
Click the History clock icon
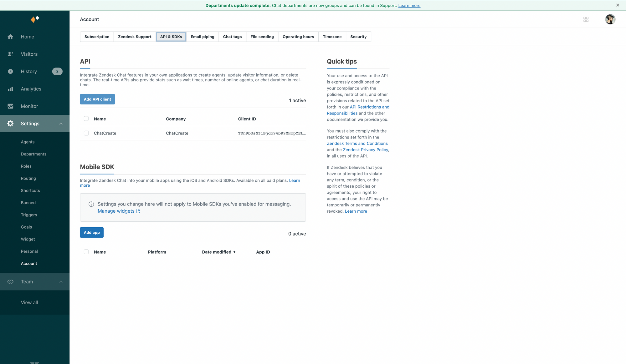[10, 72]
